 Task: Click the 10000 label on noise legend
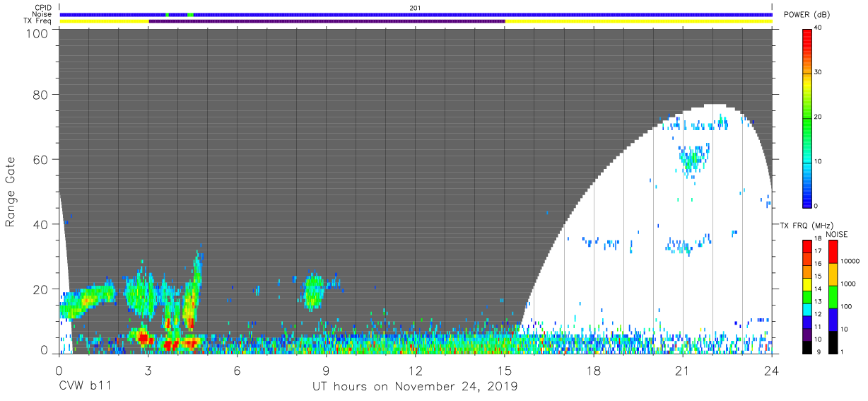(x=850, y=261)
